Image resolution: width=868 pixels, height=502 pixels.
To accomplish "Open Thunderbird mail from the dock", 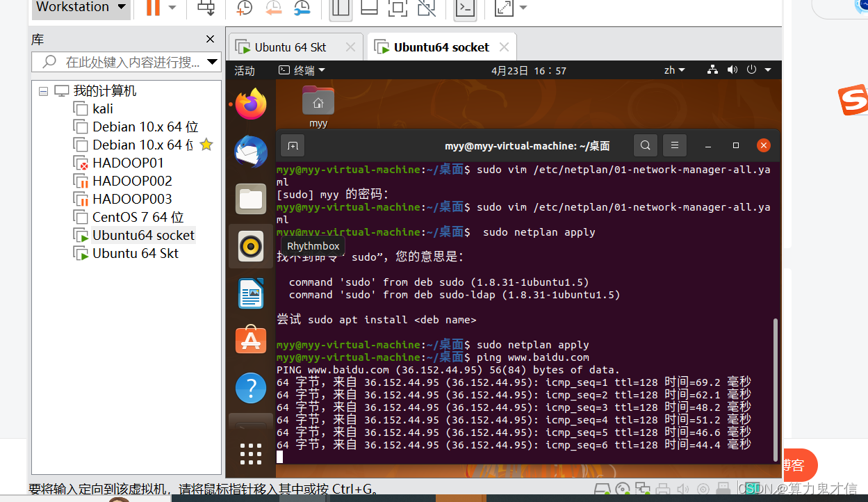I will [250, 152].
